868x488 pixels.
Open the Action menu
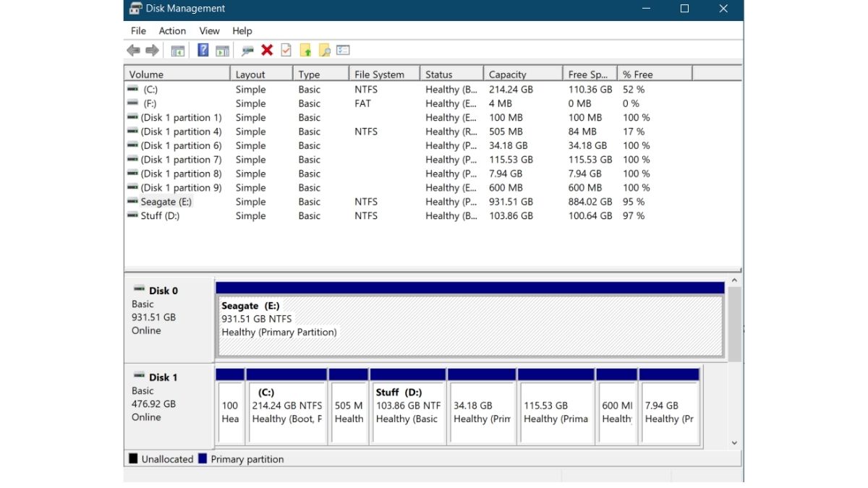click(172, 30)
